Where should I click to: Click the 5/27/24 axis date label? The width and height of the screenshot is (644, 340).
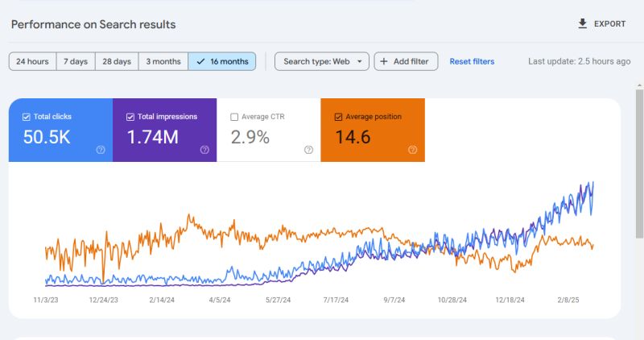click(x=278, y=300)
